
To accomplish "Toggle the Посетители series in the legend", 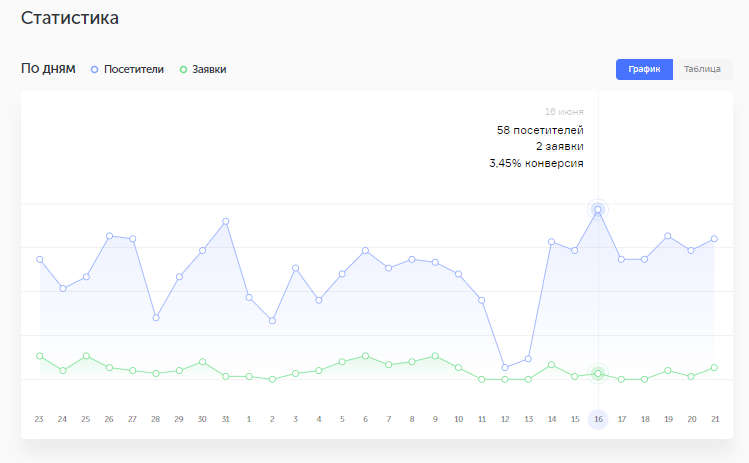I will pos(128,69).
